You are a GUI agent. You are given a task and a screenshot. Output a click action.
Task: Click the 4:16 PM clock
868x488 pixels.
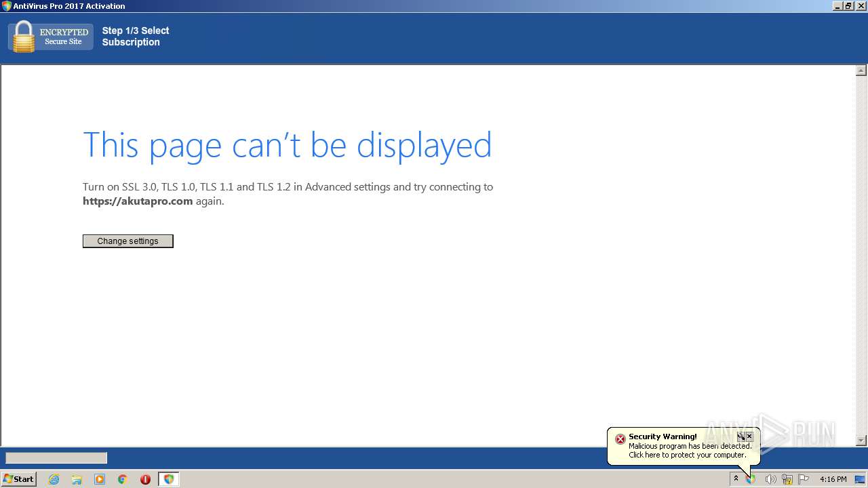(x=833, y=479)
